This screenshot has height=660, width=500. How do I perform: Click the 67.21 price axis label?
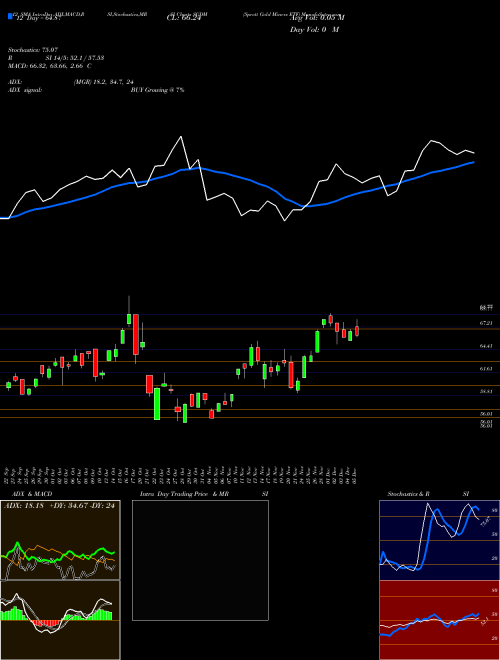point(486,323)
